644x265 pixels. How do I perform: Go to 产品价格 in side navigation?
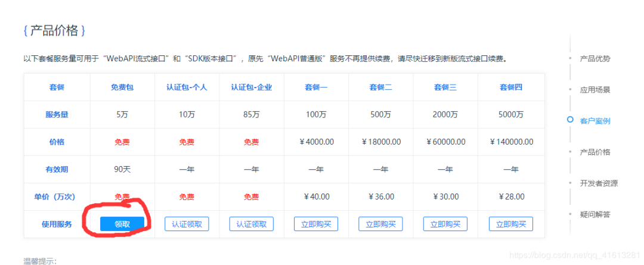595,152
